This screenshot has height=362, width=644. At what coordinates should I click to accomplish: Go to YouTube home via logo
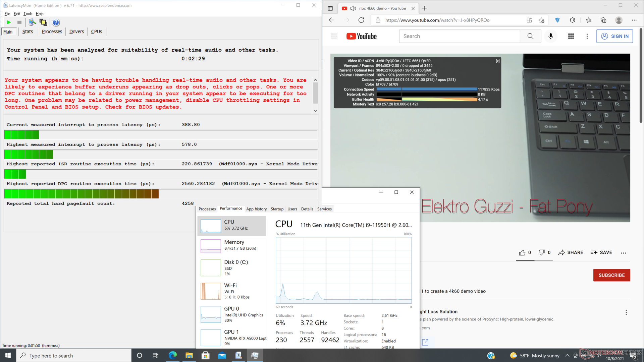pyautogui.click(x=362, y=36)
